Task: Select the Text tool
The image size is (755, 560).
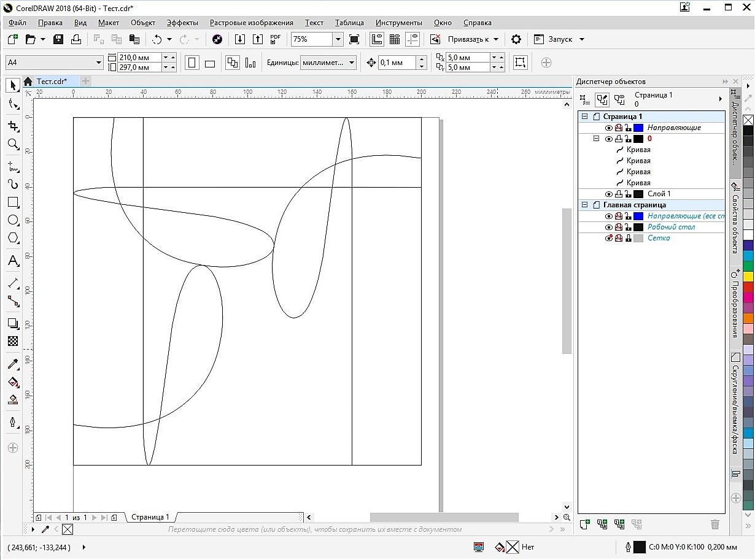Action: pyautogui.click(x=12, y=261)
